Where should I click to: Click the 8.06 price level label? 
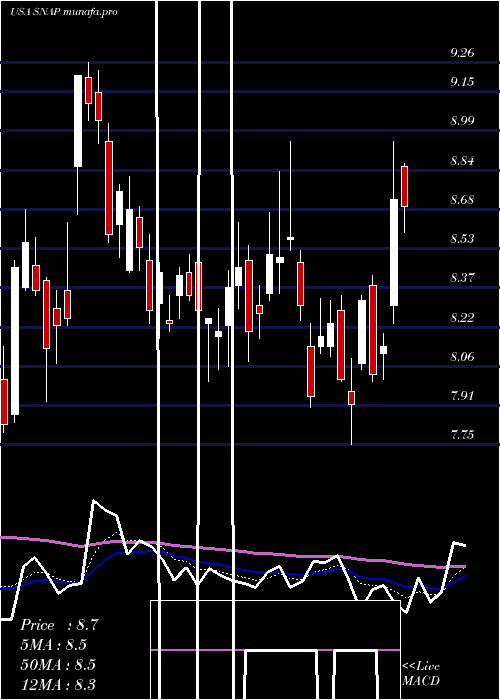[462, 357]
